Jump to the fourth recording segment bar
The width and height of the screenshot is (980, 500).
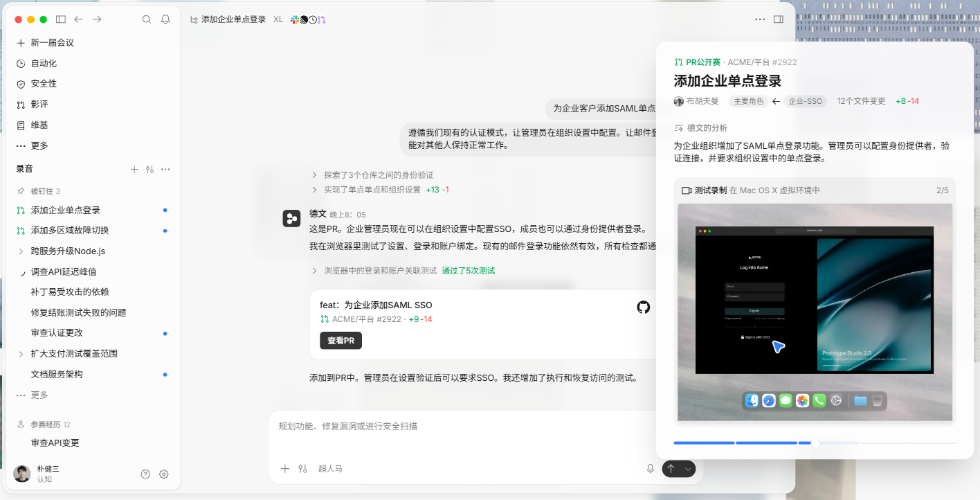(x=884, y=443)
